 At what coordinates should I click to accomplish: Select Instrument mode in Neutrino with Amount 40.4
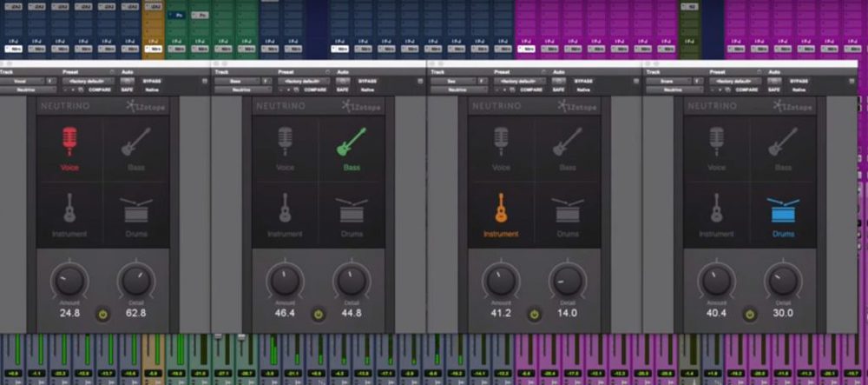pyautogui.click(x=717, y=215)
